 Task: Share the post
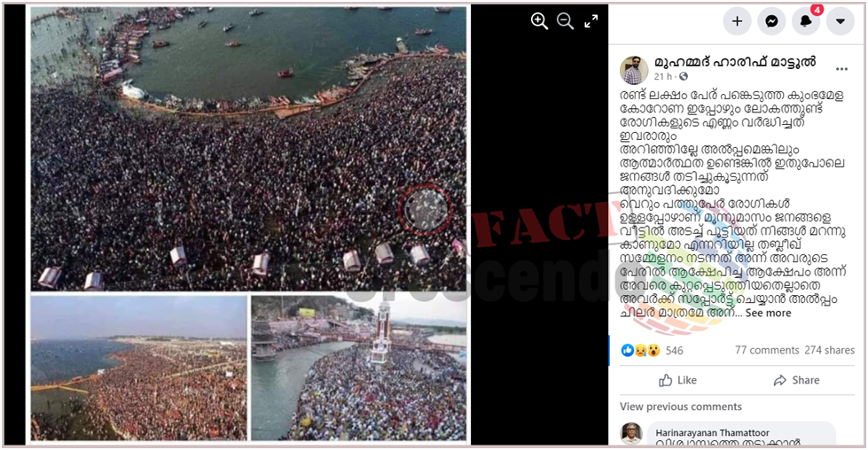point(796,380)
